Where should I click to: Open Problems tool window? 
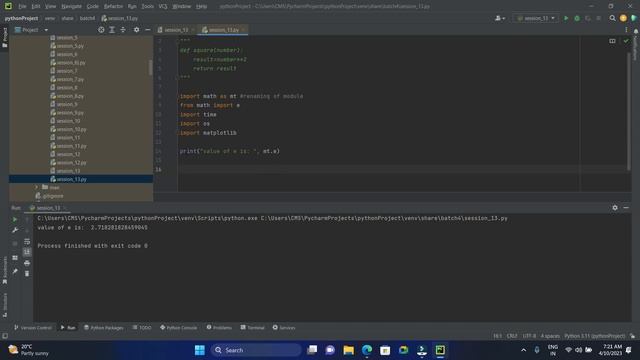[219, 328]
